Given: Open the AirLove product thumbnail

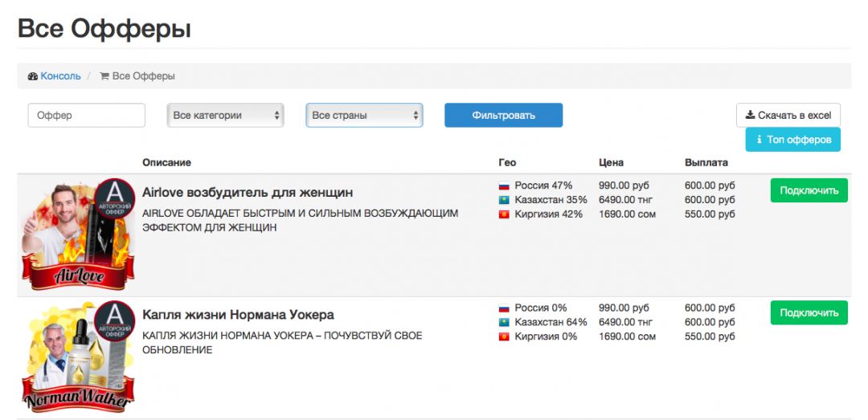Looking at the screenshot, I should tap(78, 235).
